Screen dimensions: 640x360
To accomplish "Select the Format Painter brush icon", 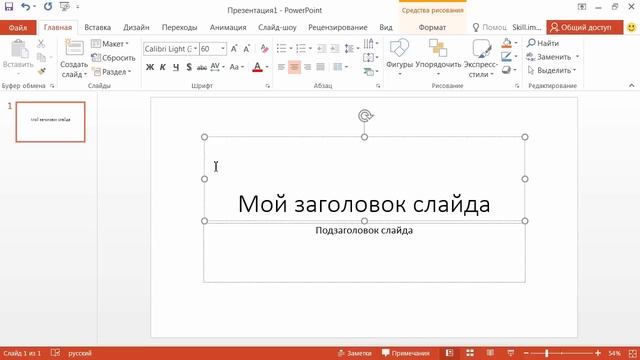I will [41, 71].
